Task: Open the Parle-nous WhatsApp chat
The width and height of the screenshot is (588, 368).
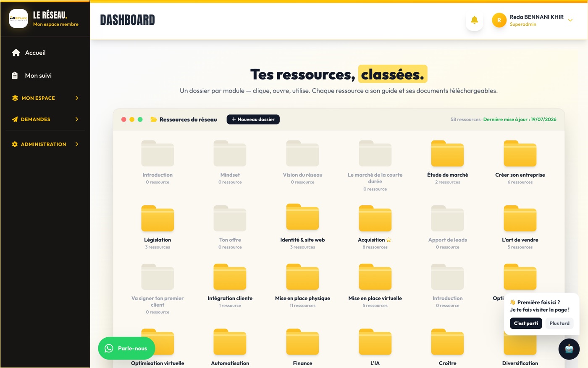Action: pos(126,348)
